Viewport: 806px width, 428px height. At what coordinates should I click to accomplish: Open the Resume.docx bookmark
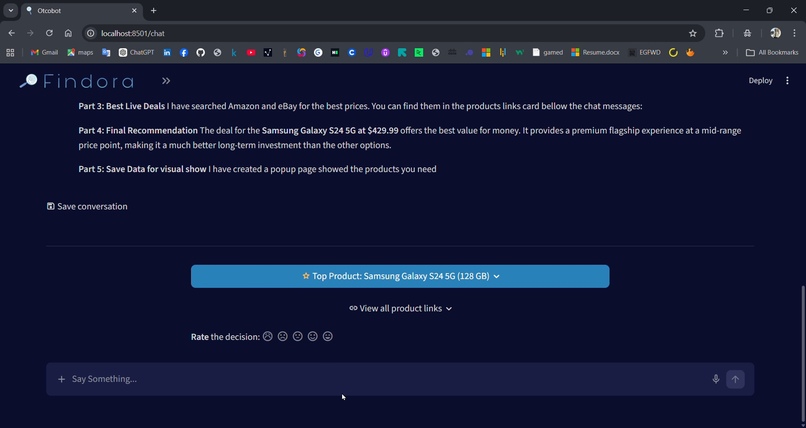tap(595, 52)
